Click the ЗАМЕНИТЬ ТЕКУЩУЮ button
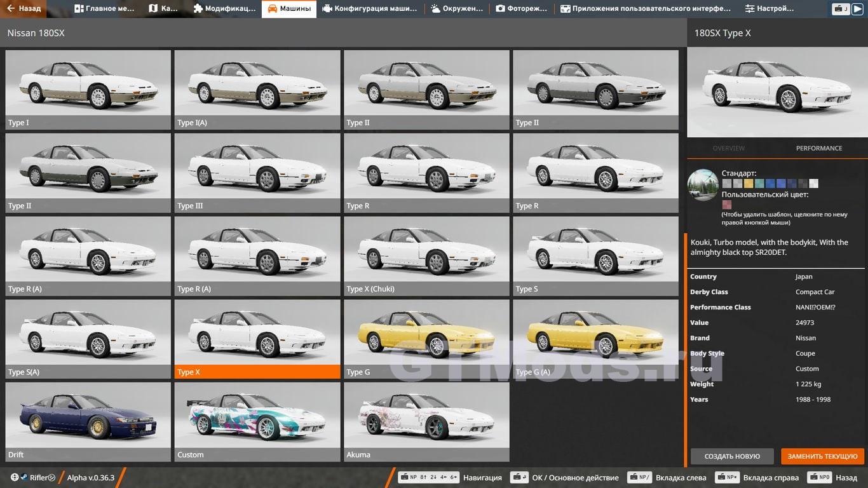 [823, 456]
